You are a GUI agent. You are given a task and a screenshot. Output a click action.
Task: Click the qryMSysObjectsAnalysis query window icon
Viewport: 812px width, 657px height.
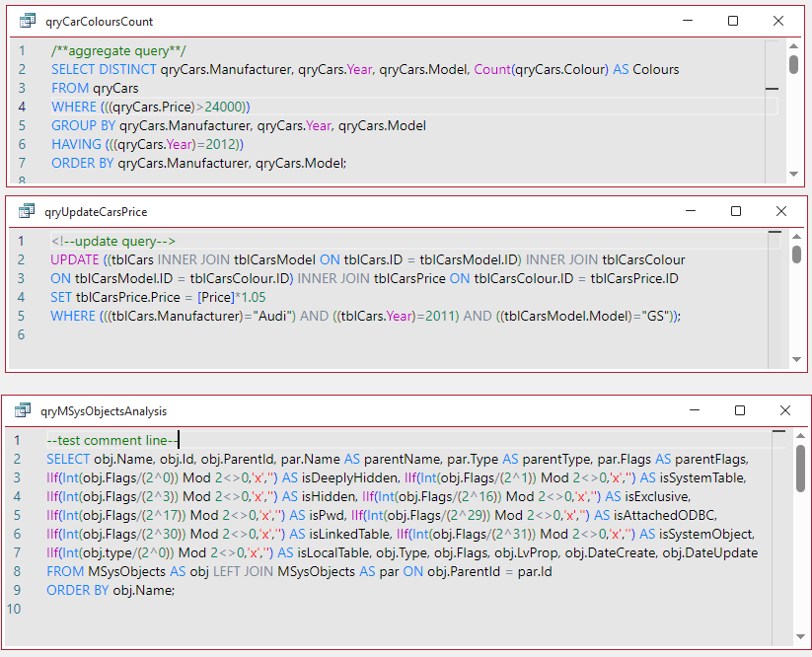tap(23, 410)
